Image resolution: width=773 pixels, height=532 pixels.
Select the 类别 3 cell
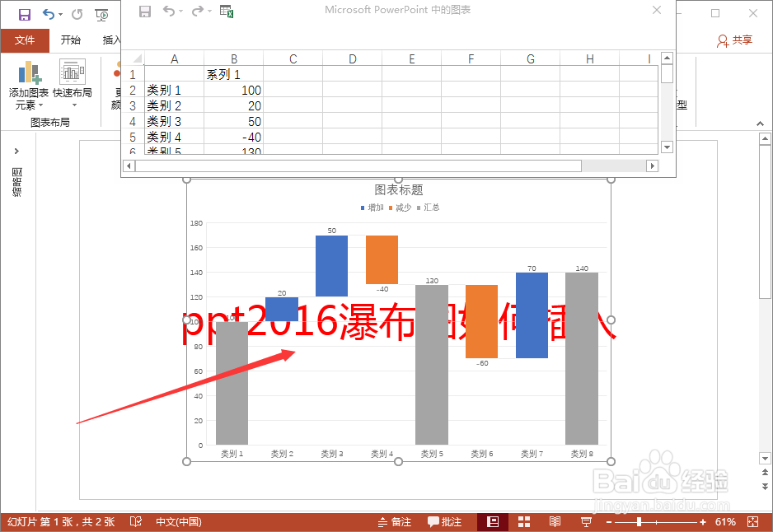tap(174, 121)
